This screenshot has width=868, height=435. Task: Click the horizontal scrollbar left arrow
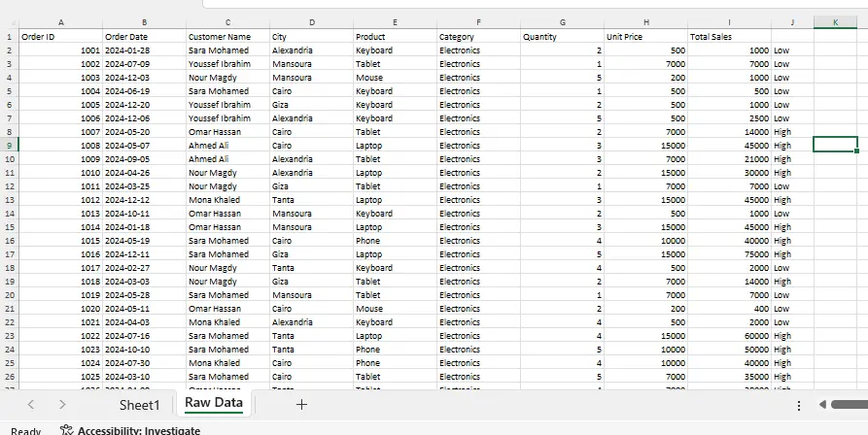822,405
